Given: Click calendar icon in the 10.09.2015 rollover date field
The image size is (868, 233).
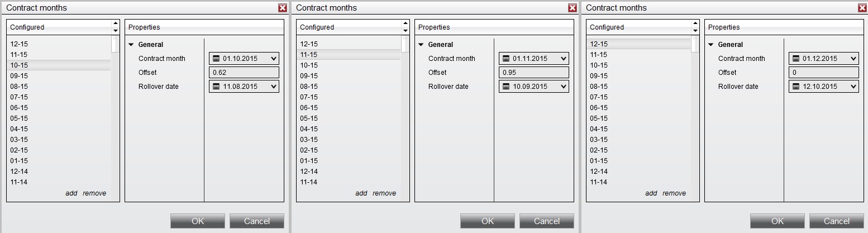Looking at the screenshot, I should 506,87.
